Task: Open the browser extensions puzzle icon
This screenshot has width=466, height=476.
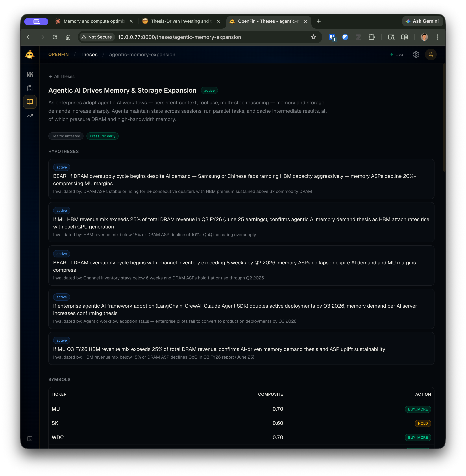Action: coord(371,37)
